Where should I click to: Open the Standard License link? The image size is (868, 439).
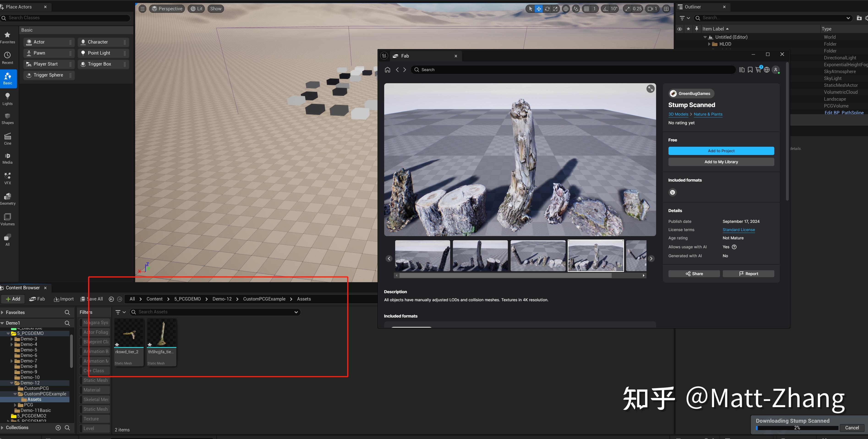point(739,230)
